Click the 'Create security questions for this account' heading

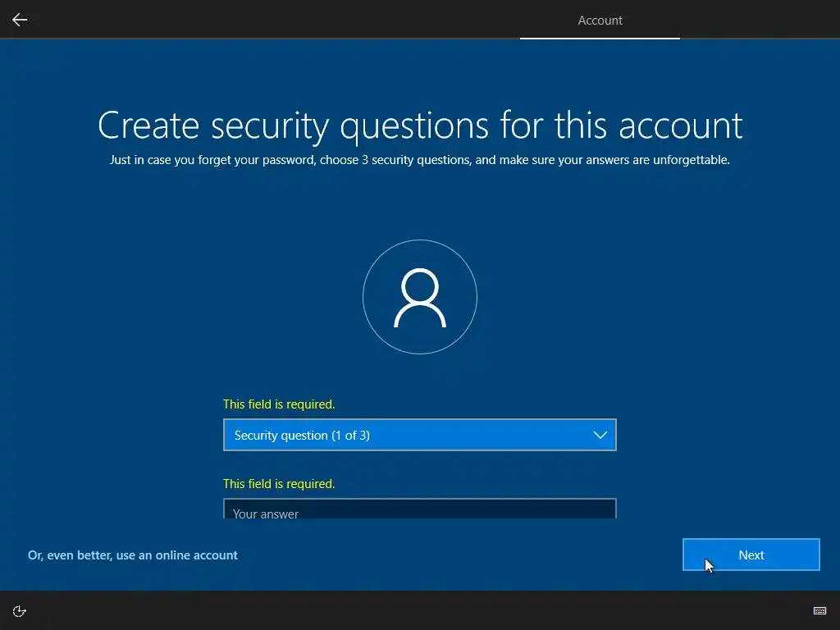[x=420, y=126]
